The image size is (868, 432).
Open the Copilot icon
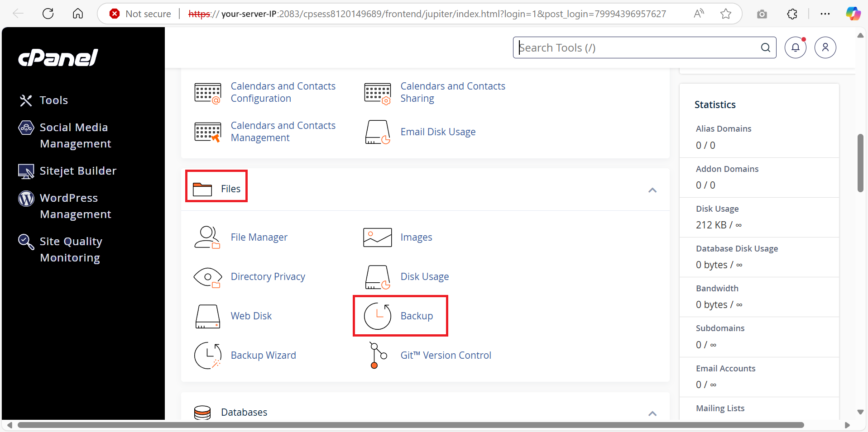pyautogui.click(x=853, y=14)
